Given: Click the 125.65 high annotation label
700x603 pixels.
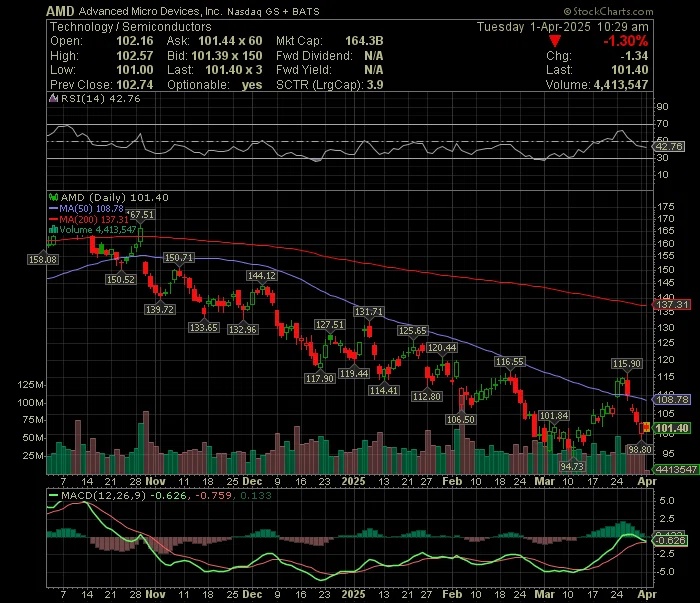Looking at the screenshot, I should pyautogui.click(x=412, y=330).
